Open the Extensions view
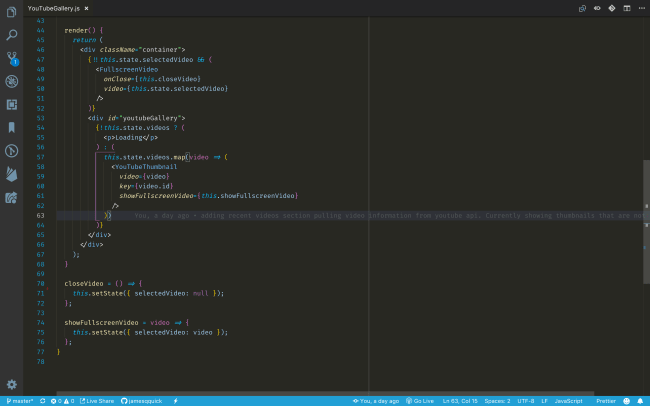Viewport: 650px width, 406px height. (x=12, y=104)
